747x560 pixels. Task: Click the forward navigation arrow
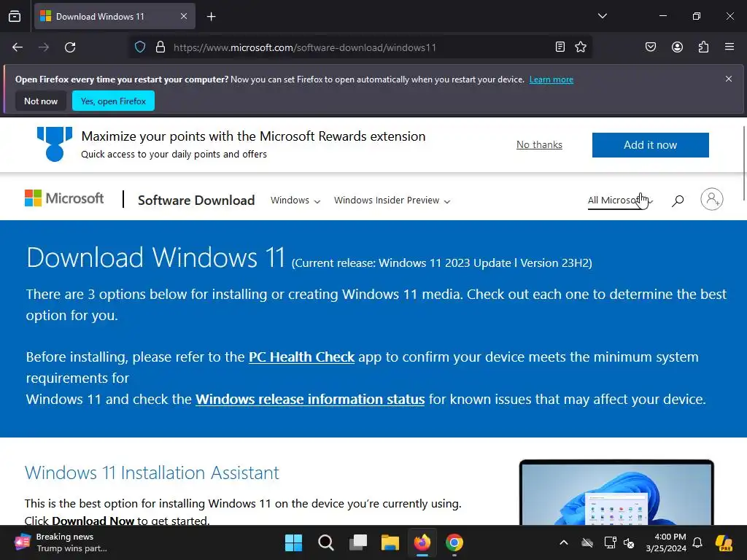coord(44,47)
